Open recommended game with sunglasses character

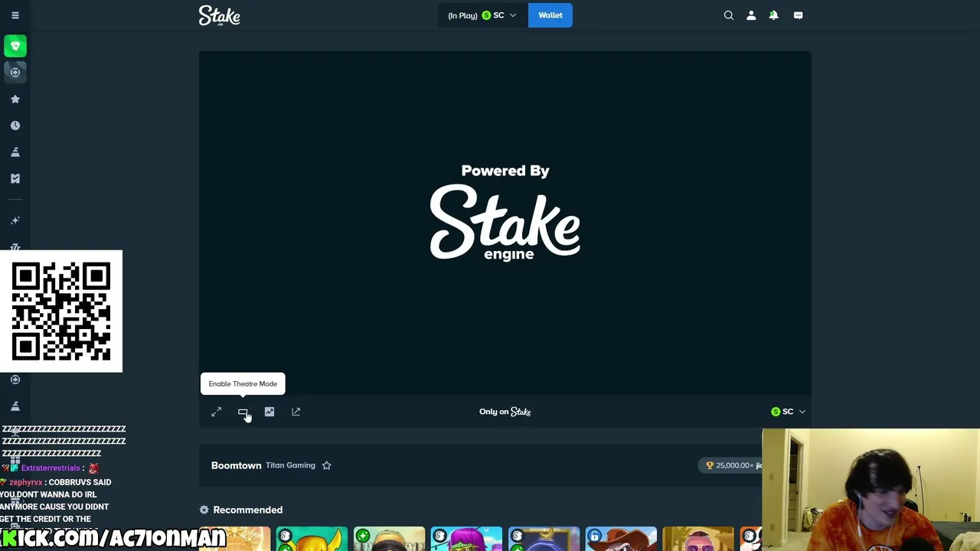point(698,539)
